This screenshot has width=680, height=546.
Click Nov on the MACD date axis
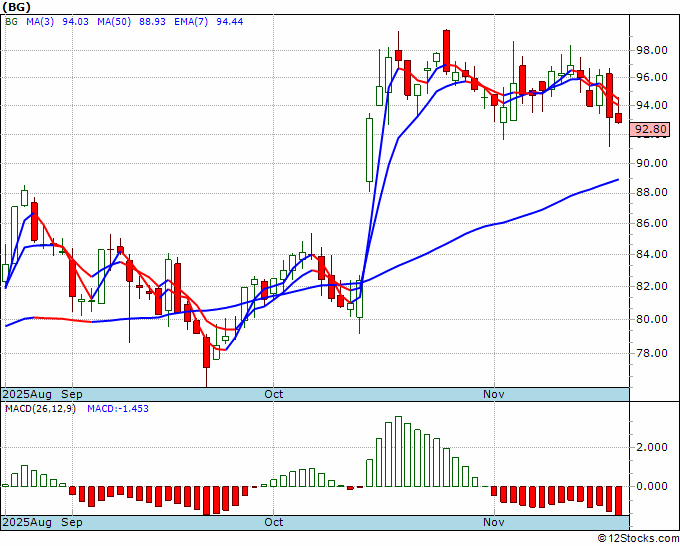[494, 522]
